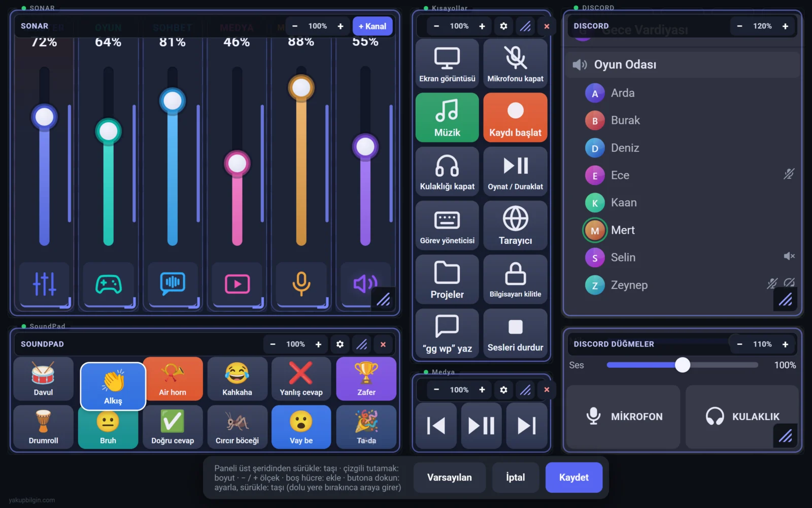Click the Oyun Odası voice channel header
The image size is (812, 508).
(682, 65)
